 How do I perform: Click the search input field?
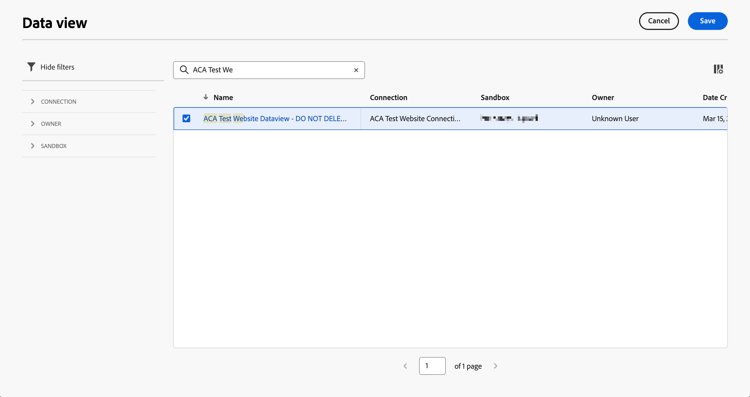[x=269, y=70]
